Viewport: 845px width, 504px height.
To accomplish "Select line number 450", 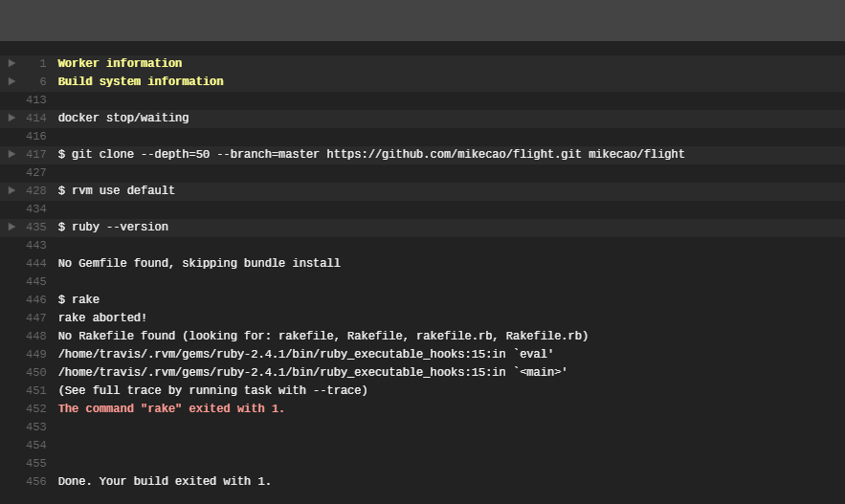I will pyautogui.click(x=36, y=373).
